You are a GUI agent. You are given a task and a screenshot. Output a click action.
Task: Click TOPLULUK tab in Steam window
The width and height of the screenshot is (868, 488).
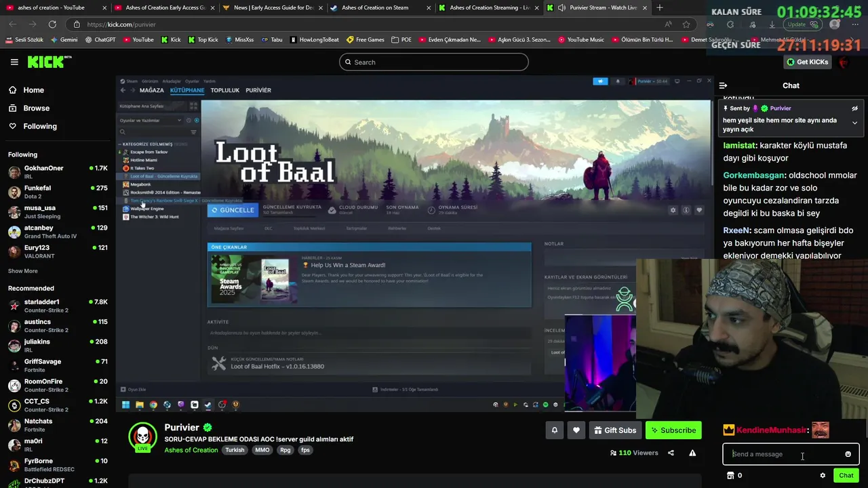(x=224, y=90)
